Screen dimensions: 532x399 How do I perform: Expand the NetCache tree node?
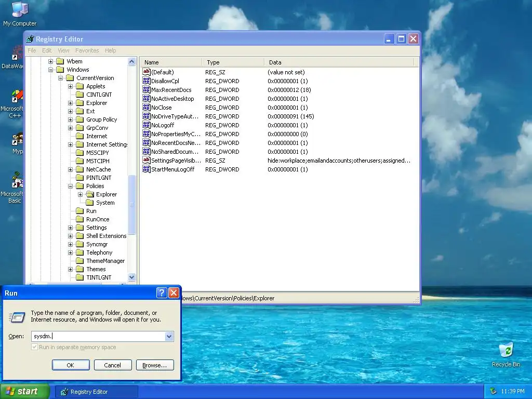click(x=70, y=169)
